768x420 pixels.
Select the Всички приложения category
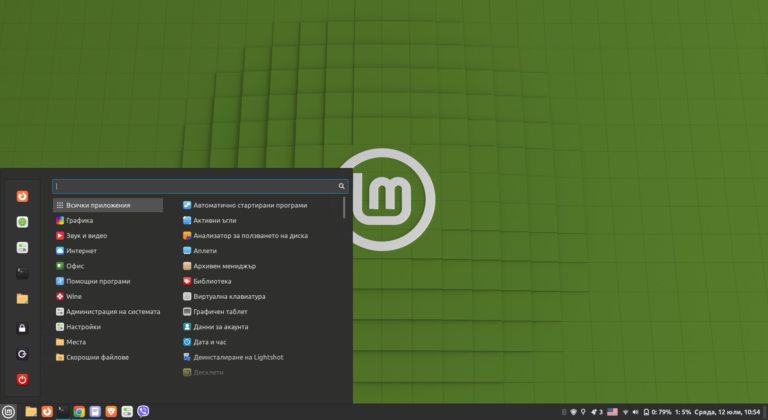point(108,205)
